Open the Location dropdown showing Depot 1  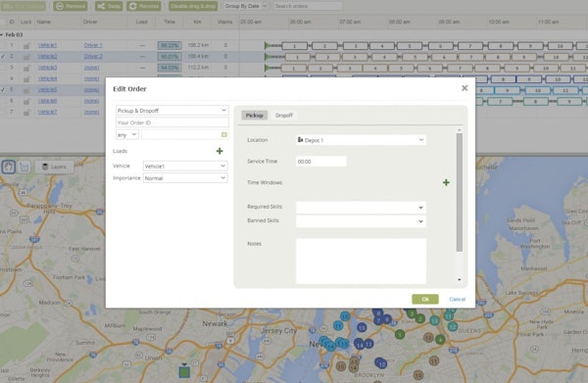point(361,140)
